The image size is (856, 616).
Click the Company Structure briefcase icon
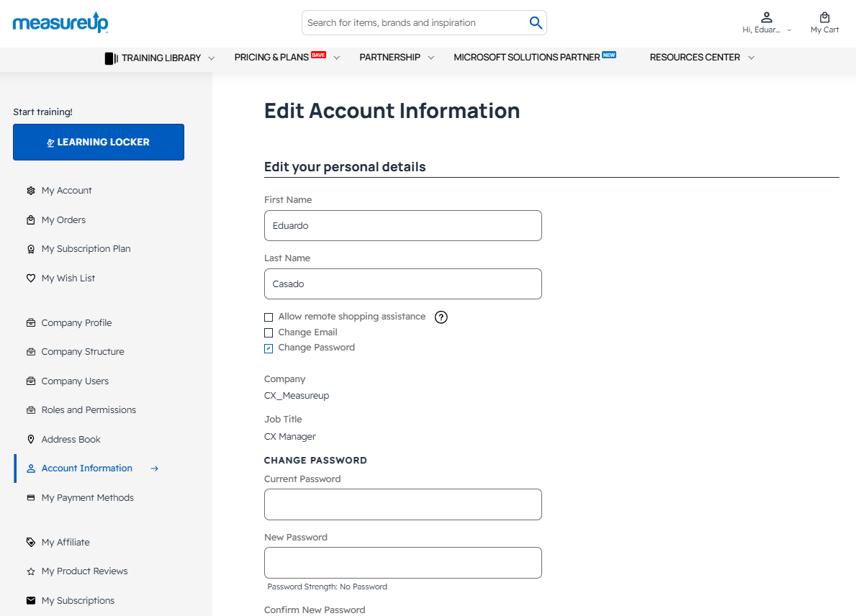tap(31, 352)
